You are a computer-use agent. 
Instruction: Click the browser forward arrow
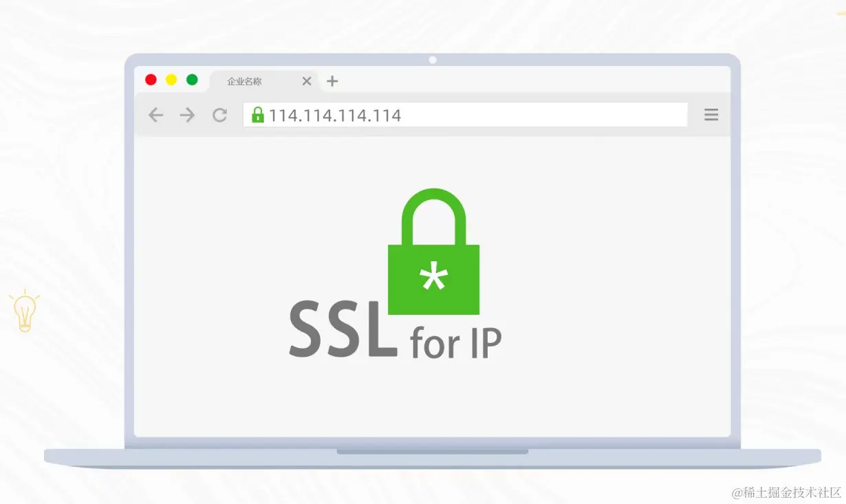tap(187, 115)
